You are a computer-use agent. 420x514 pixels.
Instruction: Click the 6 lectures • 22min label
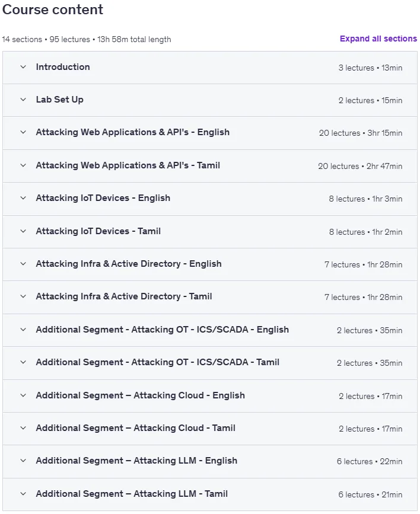click(x=370, y=462)
